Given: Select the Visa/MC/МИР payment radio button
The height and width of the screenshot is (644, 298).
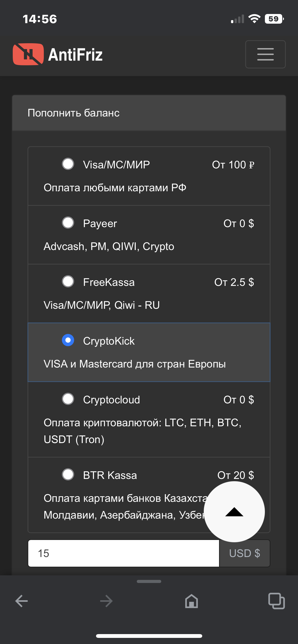Looking at the screenshot, I should (x=68, y=164).
